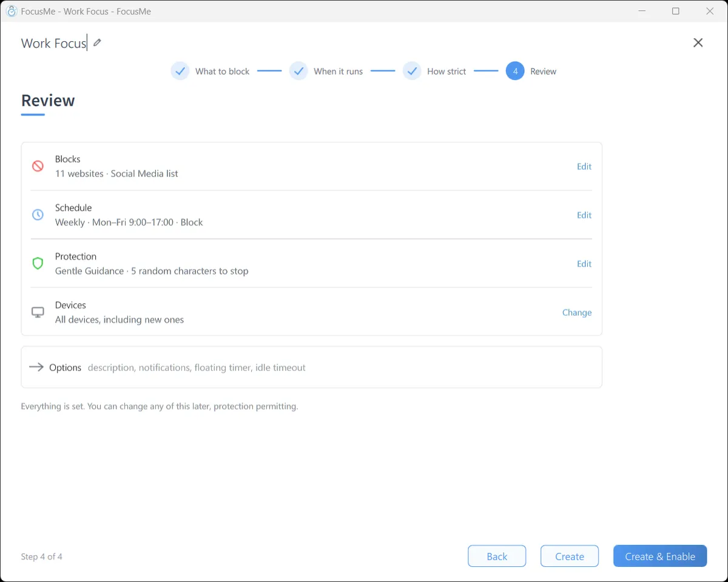
Task: Close the wizard with the X icon
Action: [698, 42]
